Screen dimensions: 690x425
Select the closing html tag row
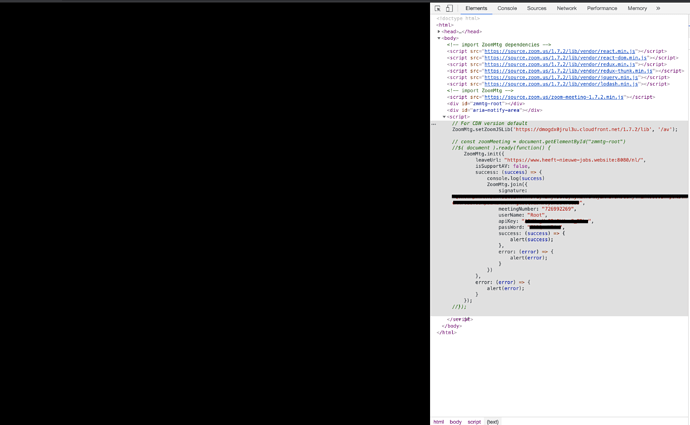(447, 333)
